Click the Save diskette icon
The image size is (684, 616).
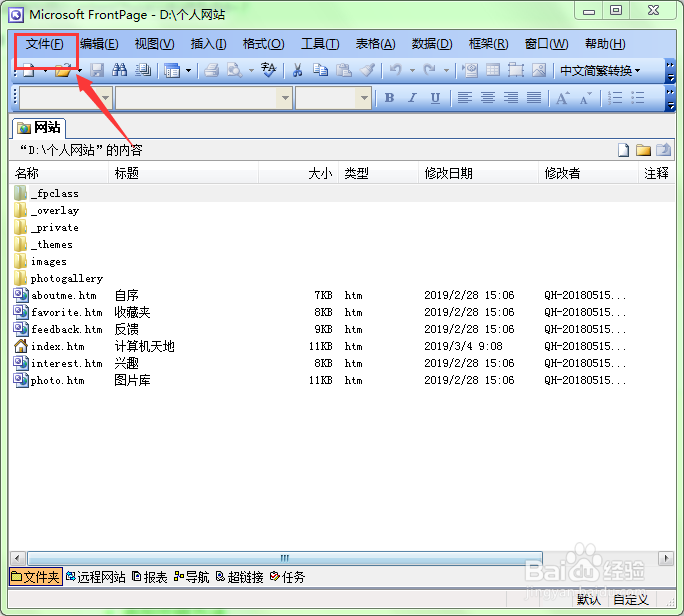[97, 70]
